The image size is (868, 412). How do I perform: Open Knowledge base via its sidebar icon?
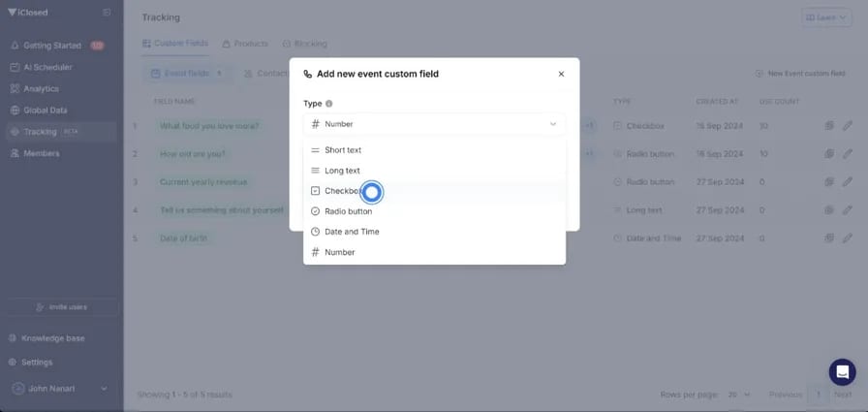click(13, 337)
